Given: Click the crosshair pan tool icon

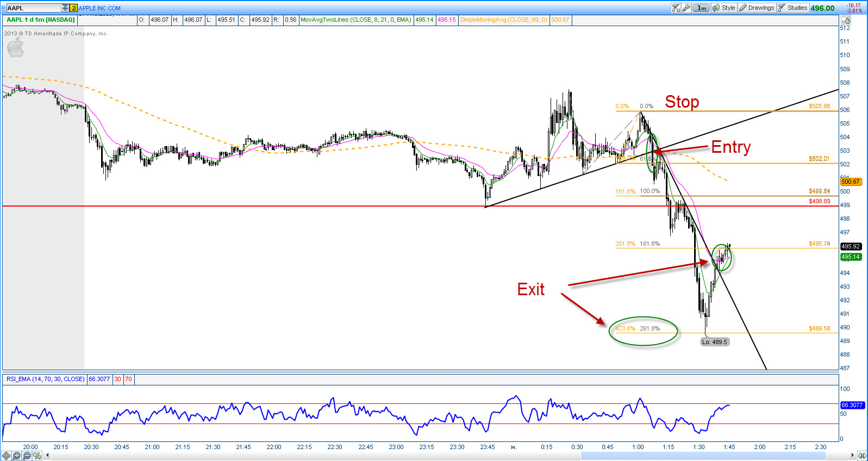Looking at the screenshot, I should point(7,456).
